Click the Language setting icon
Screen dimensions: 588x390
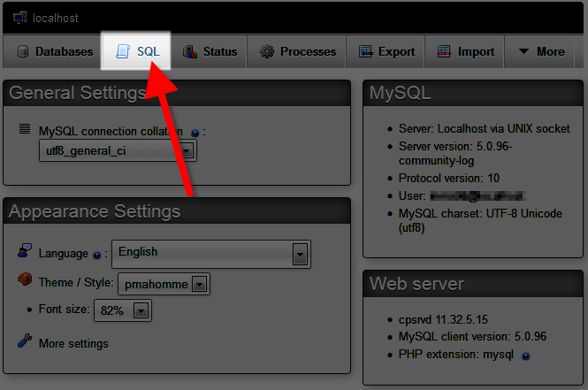pyautogui.click(x=25, y=253)
